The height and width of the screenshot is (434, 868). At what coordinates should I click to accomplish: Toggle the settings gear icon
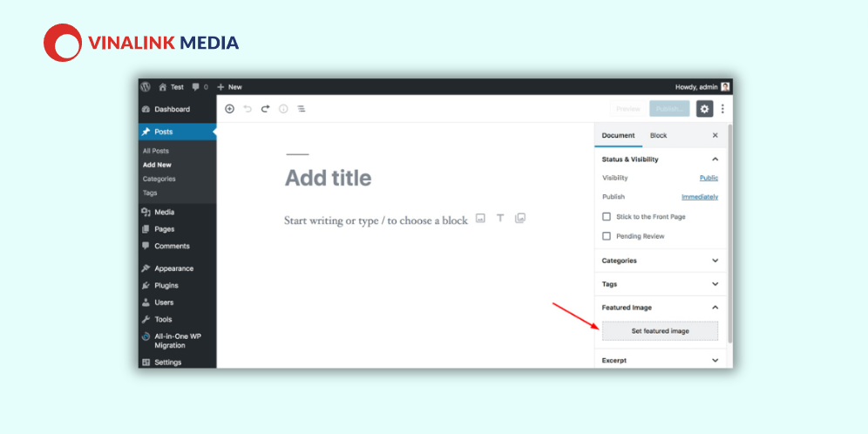pos(704,109)
